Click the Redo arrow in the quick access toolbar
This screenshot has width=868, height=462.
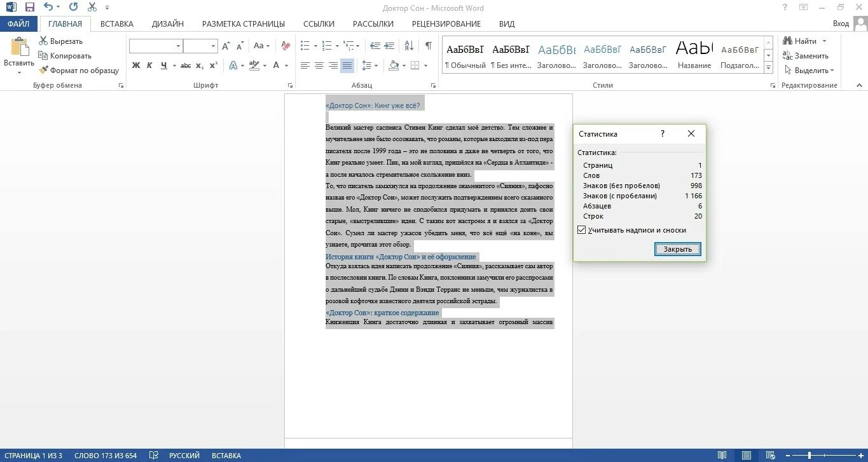(73, 8)
